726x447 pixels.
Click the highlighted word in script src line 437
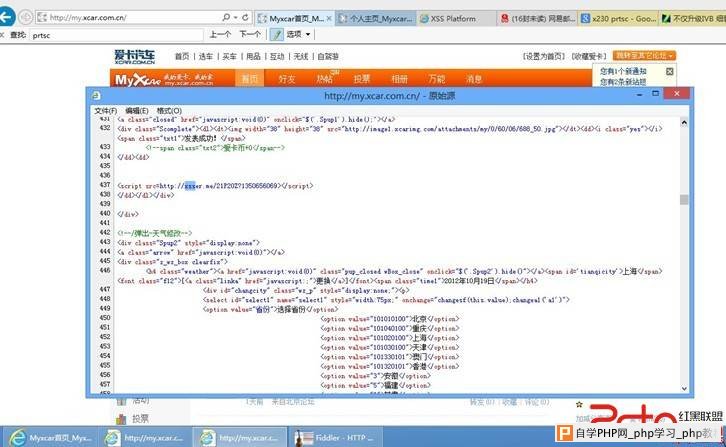190,186
